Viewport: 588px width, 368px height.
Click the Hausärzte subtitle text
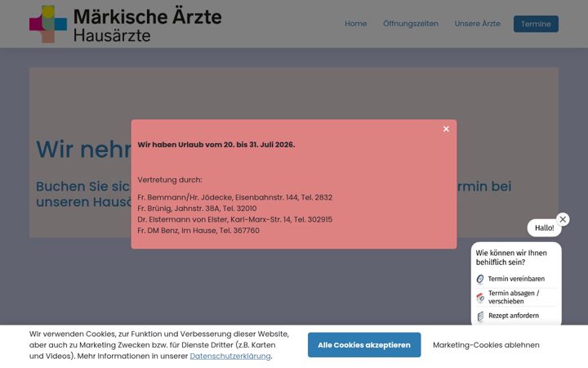(x=112, y=35)
